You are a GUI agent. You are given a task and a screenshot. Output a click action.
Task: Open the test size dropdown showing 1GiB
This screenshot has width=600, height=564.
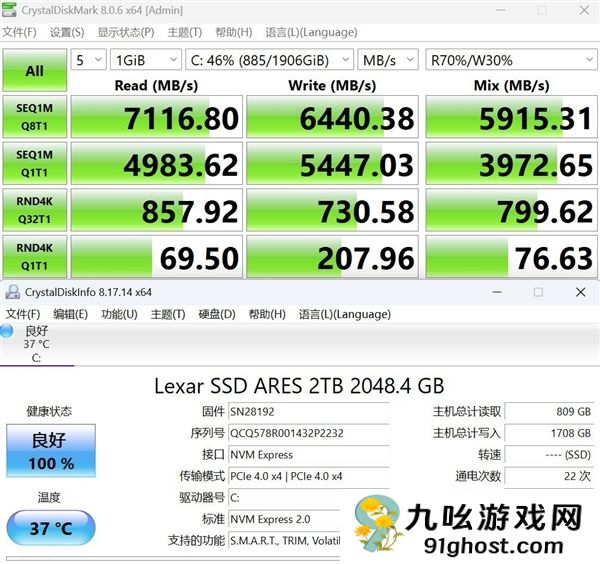click(x=146, y=60)
